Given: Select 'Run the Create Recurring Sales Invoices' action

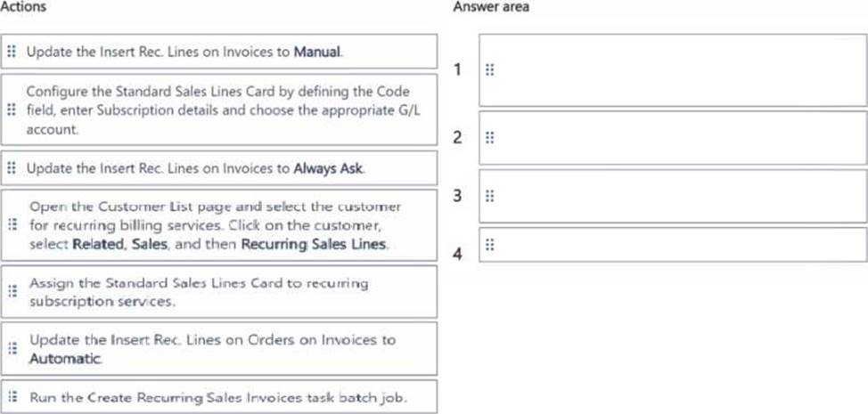Looking at the screenshot, I should click(x=220, y=397).
